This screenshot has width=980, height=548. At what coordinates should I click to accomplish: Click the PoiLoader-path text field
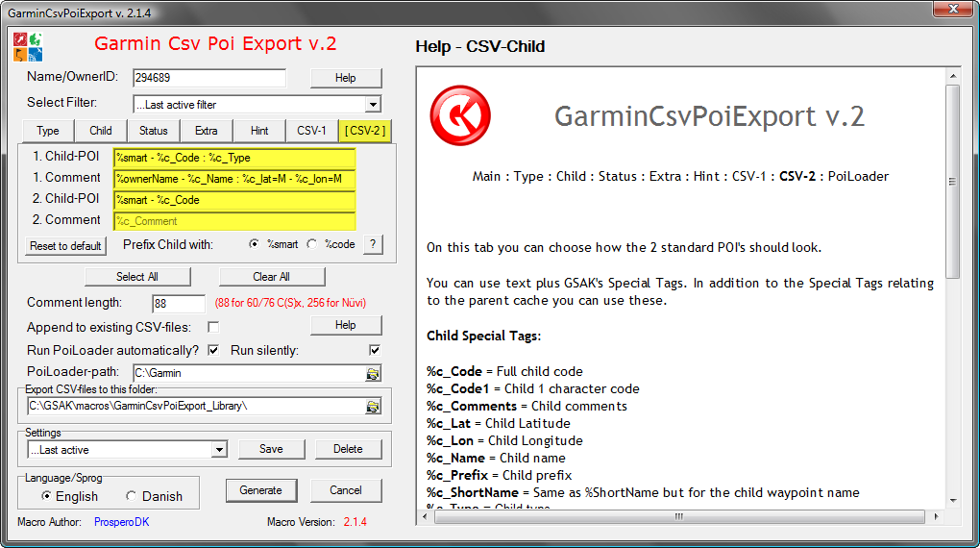250,373
